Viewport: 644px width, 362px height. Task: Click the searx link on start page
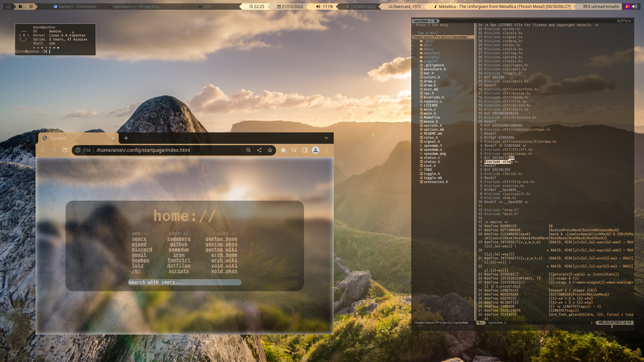pyautogui.click(x=139, y=239)
